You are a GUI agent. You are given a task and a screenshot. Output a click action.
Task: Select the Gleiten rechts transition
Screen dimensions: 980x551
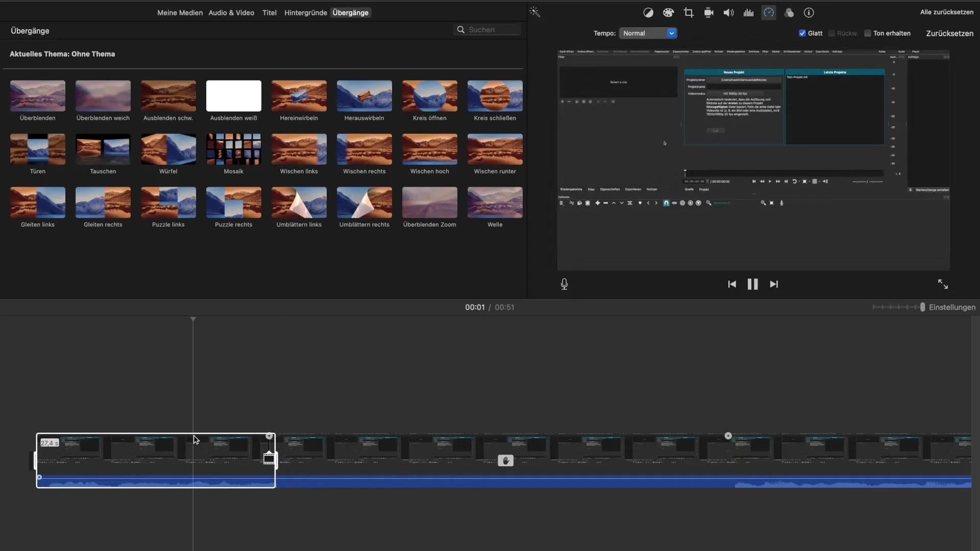click(x=103, y=203)
